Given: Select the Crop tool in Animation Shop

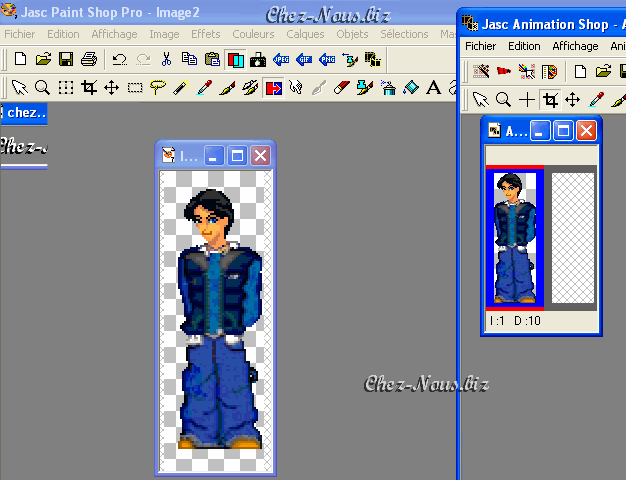Looking at the screenshot, I should pos(550,100).
